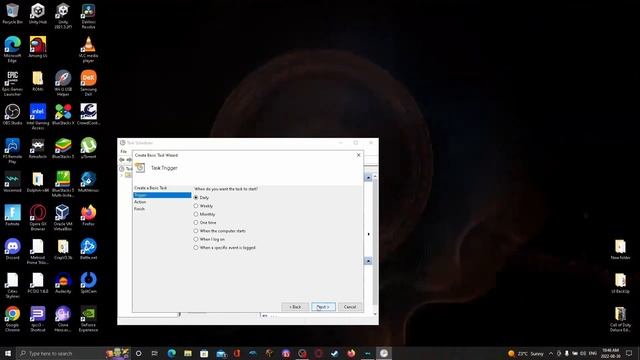Image resolution: width=640 pixels, height=360 pixels.
Task: Click the up arrow in Task Scheduler Actions pane
Action: [368, 178]
